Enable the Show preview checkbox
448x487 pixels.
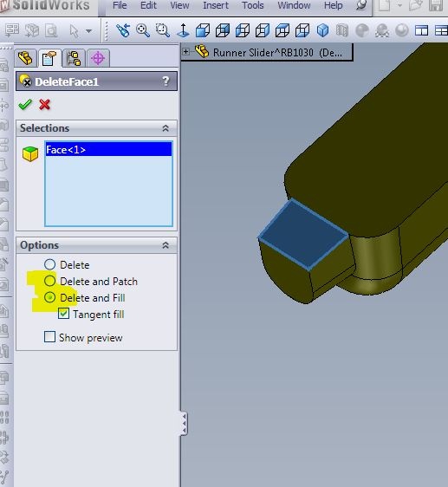[x=49, y=337]
